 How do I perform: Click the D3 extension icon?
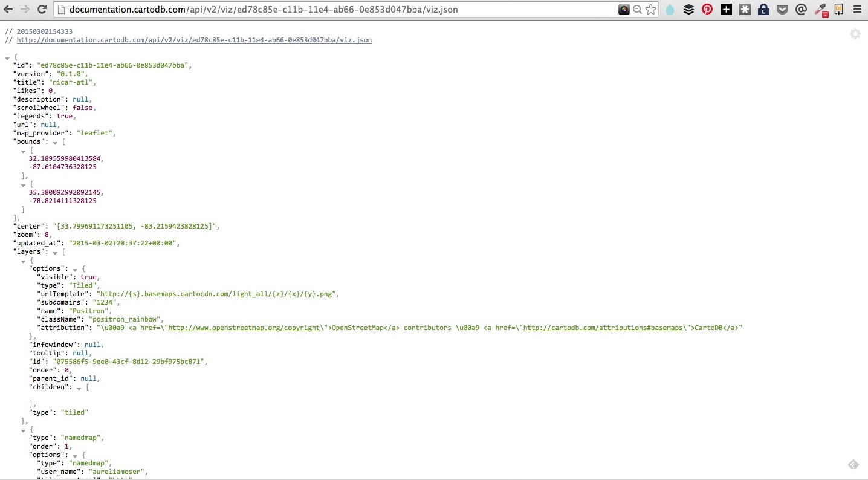click(839, 10)
